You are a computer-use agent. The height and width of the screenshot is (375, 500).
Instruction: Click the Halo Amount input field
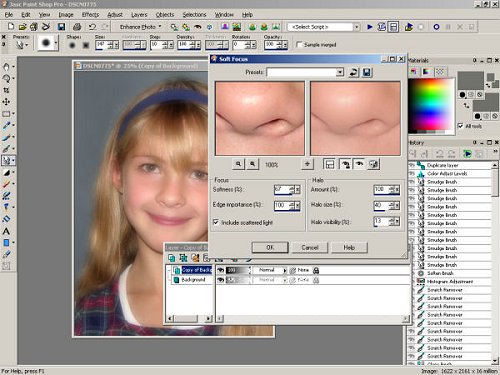pyautogui.click(x=381, y=189)
